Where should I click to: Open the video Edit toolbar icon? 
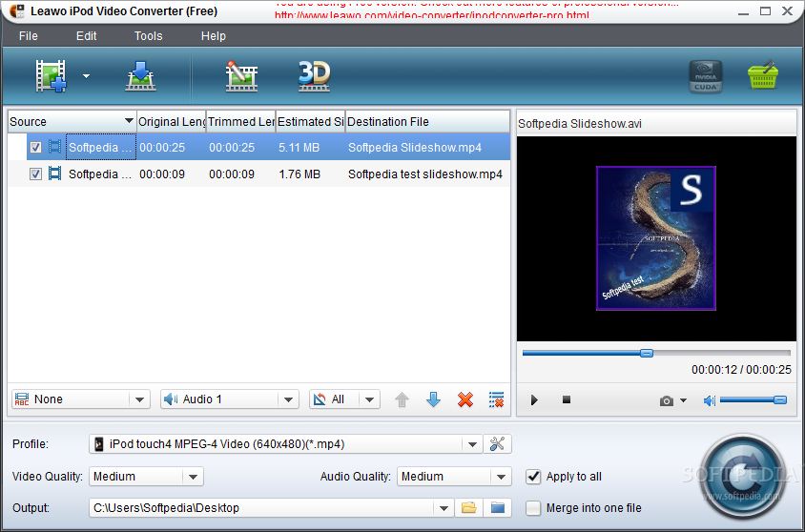[241, 76]
